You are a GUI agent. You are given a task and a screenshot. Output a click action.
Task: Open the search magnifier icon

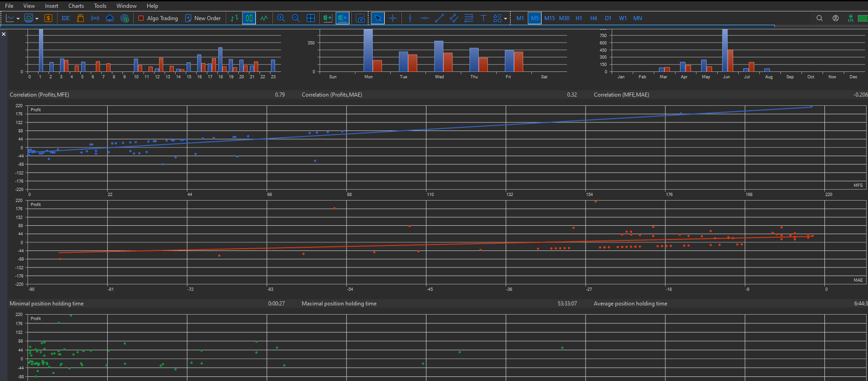pos(819,18)
